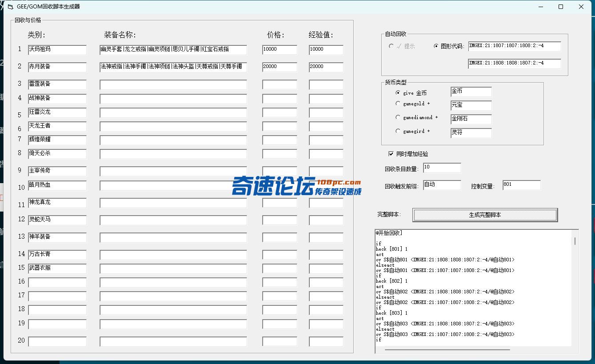The height and width of the screenshot is (364, 595).
Task: Click the 神龙真龙 category field
Action: [57, 203]
